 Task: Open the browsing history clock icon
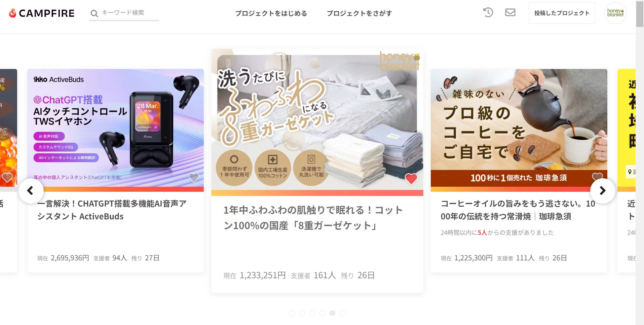(488, 12)
